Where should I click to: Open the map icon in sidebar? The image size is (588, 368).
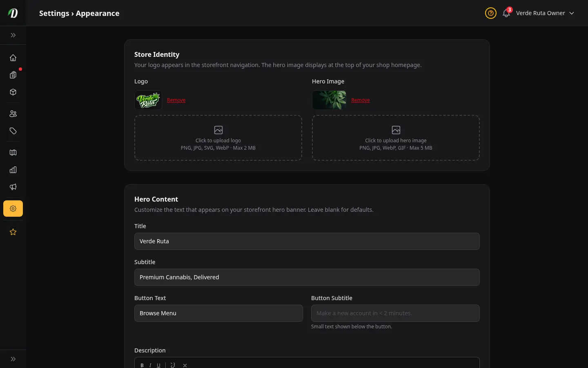tap(13, 153)
